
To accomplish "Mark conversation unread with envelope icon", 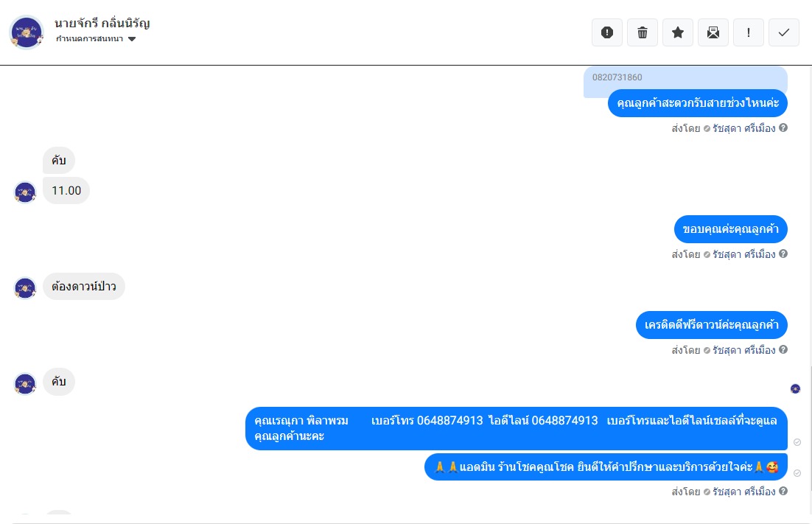I will (x=713, y=32).
